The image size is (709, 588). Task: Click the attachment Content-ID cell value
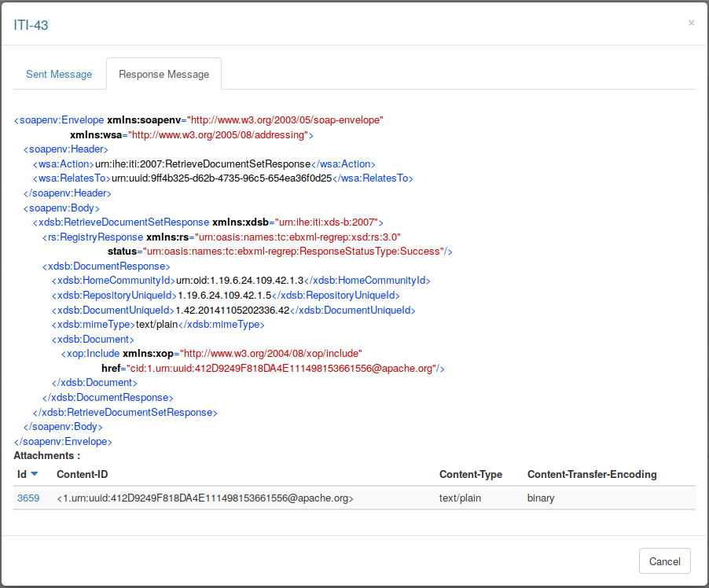coord(204,498)
